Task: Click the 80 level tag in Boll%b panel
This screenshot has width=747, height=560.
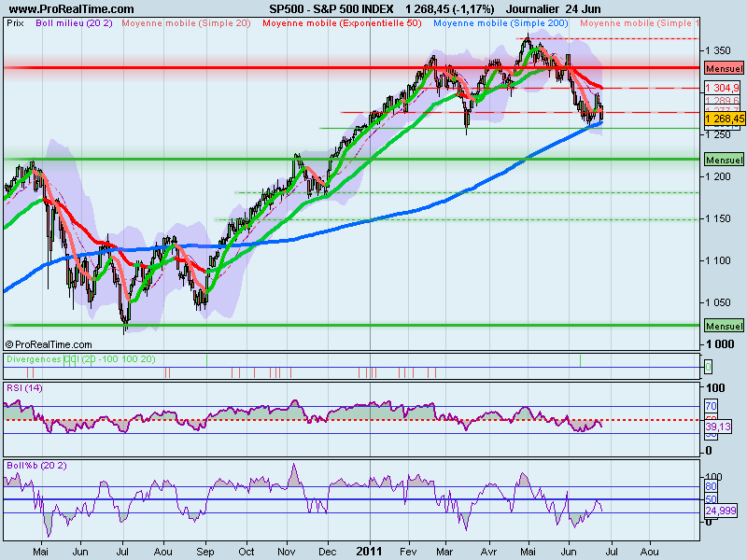Action: 711,486
